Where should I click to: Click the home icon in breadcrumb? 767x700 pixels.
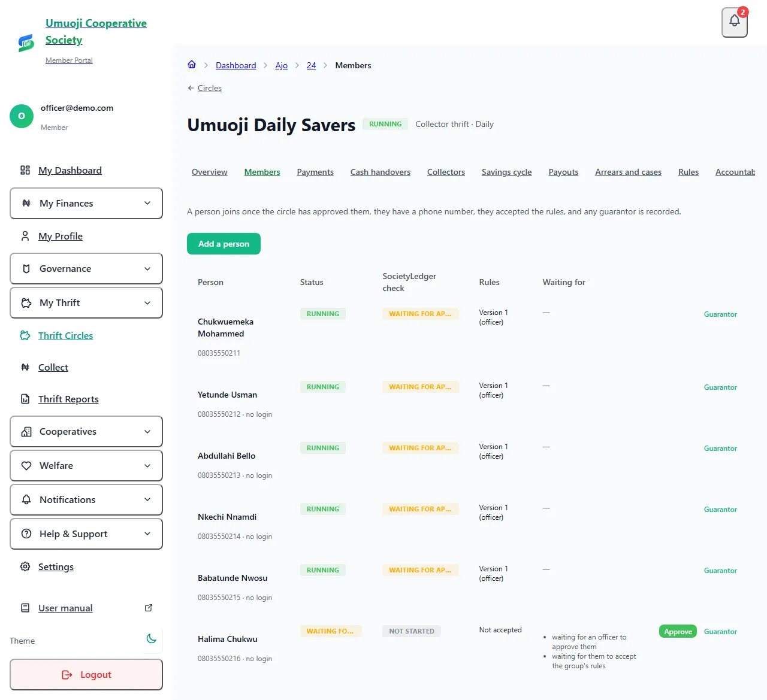(192, 65)
